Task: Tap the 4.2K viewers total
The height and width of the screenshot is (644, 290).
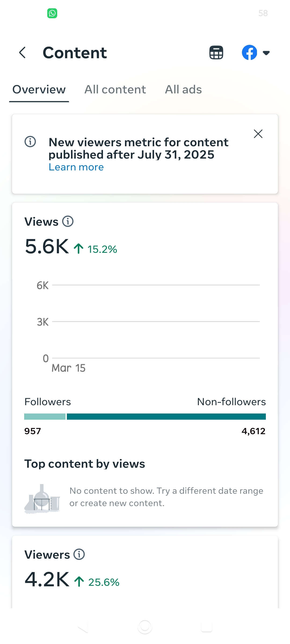Action: [47, 580]
